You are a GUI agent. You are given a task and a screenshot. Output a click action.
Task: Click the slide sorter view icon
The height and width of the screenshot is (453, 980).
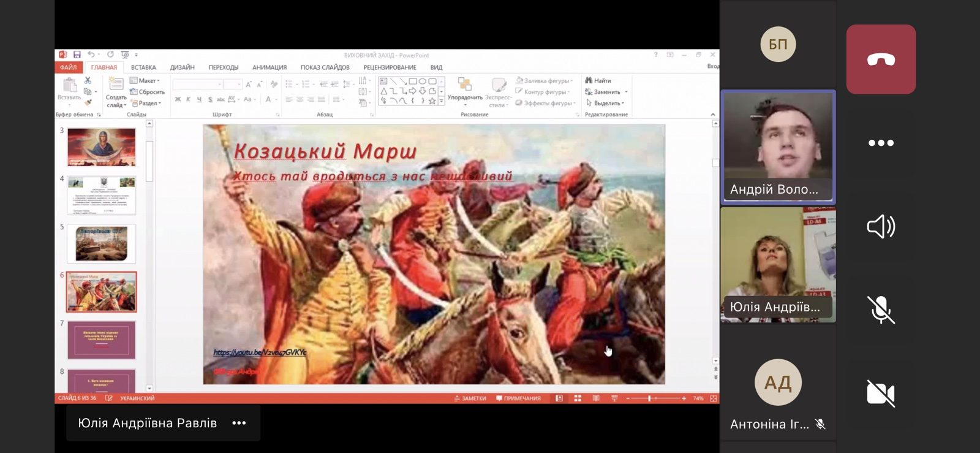(577, 398)
